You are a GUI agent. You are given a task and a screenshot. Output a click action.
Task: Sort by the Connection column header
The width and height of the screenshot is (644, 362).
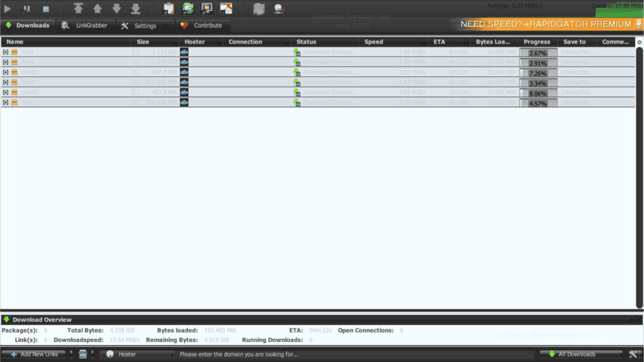point(257,42)
